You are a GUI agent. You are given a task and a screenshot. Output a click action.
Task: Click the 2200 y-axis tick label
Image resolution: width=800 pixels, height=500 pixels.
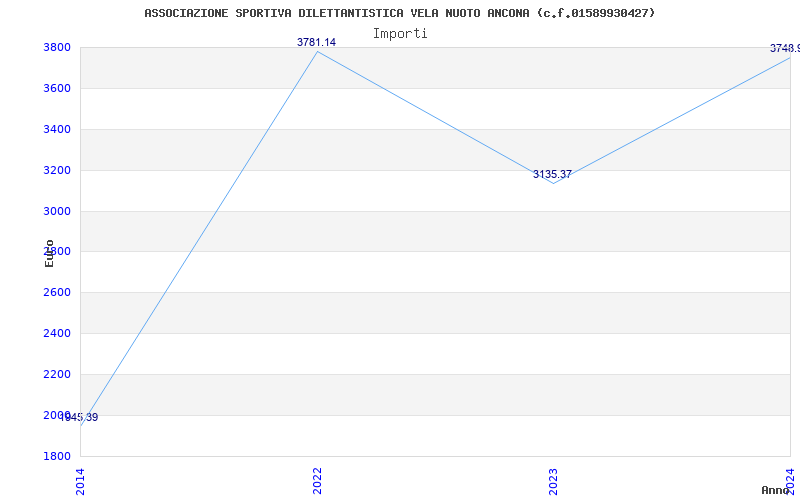point(56,374)
